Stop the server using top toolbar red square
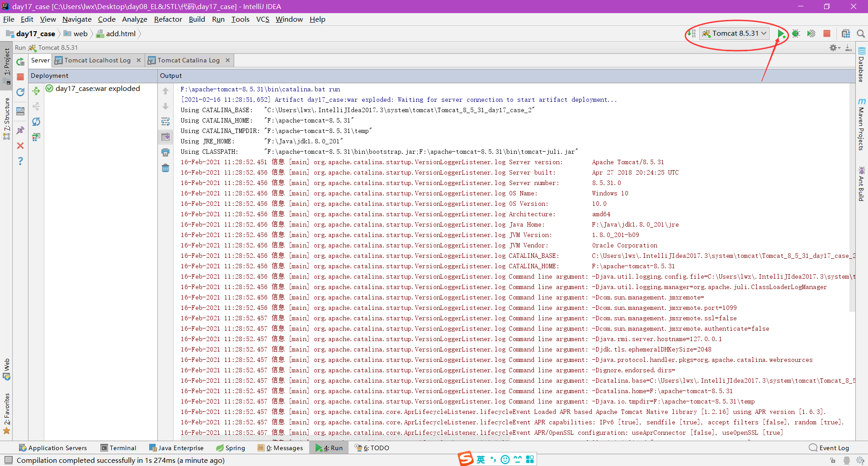 827,33
